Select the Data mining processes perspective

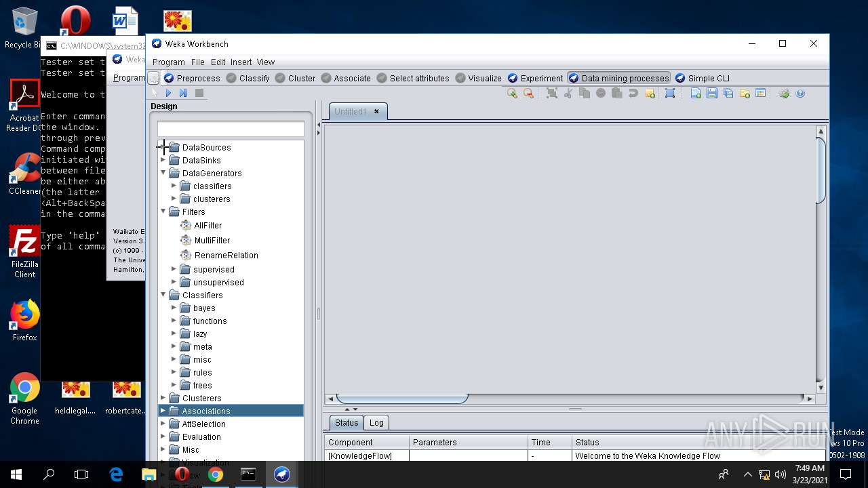(618, 78)
